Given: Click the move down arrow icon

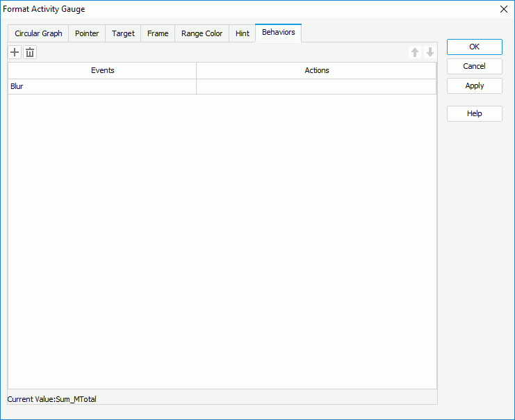Looking at the screenshot, I should coord(430,53).
